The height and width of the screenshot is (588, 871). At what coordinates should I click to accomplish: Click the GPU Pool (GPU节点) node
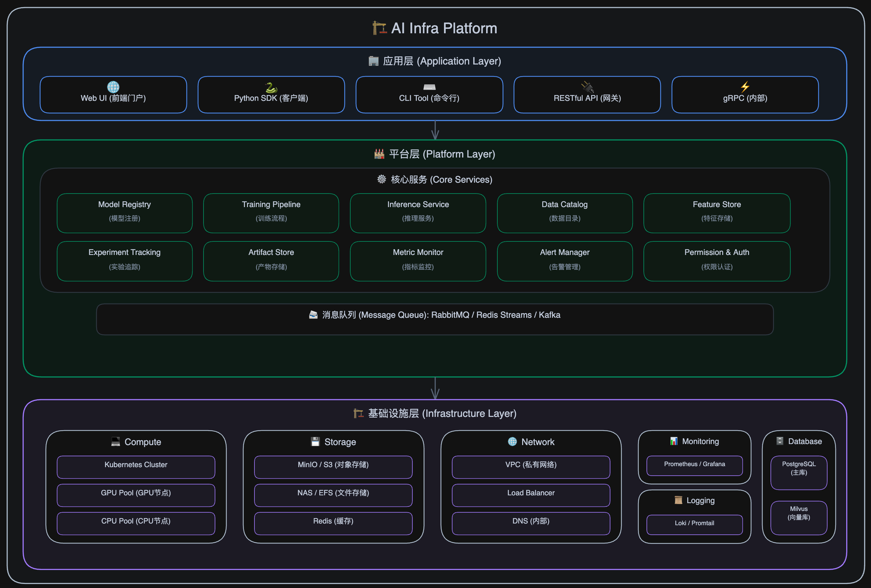point(136,495)
